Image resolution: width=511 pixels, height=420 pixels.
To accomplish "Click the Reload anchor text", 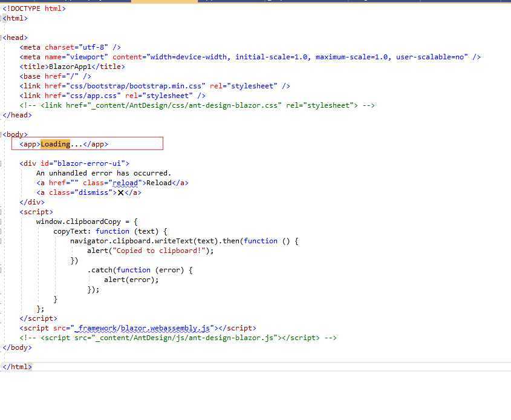I will pos(158,183).
